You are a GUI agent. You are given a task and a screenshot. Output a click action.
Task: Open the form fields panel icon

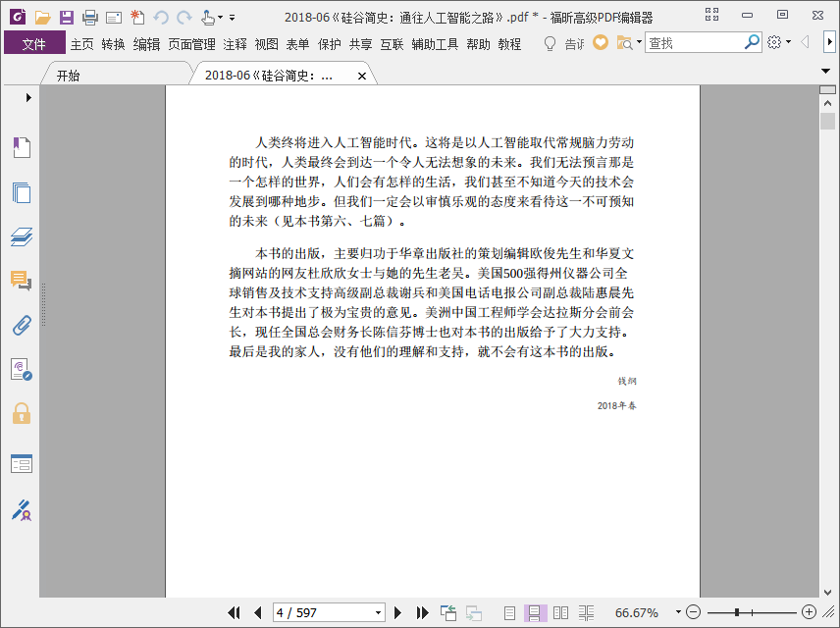22,463
